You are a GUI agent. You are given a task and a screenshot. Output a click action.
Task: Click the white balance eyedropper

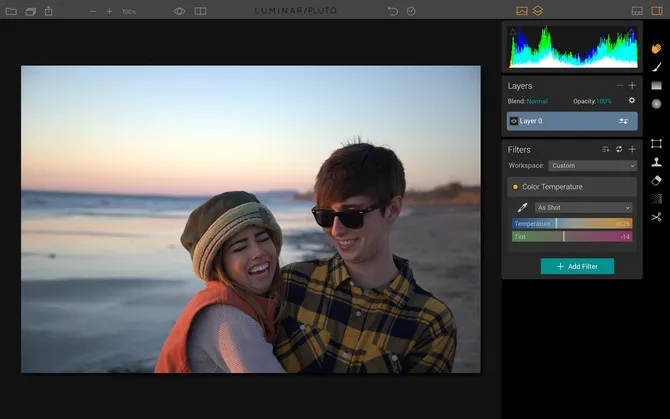click(521, 208)
